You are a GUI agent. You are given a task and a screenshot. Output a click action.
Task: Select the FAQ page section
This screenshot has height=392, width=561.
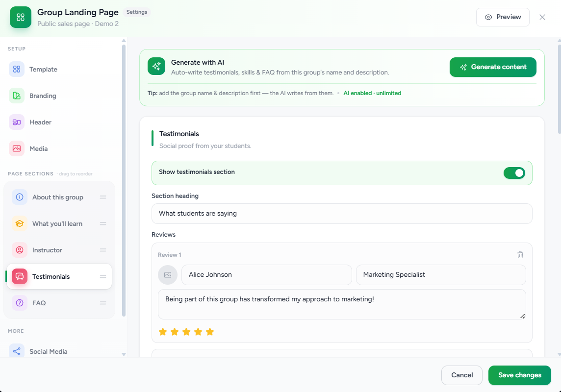coord(59,303)
